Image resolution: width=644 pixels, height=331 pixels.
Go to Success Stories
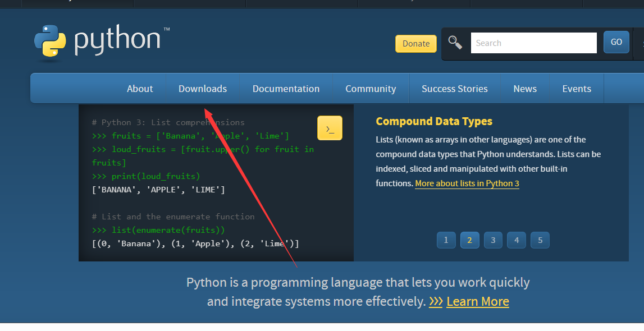[454, 89]
